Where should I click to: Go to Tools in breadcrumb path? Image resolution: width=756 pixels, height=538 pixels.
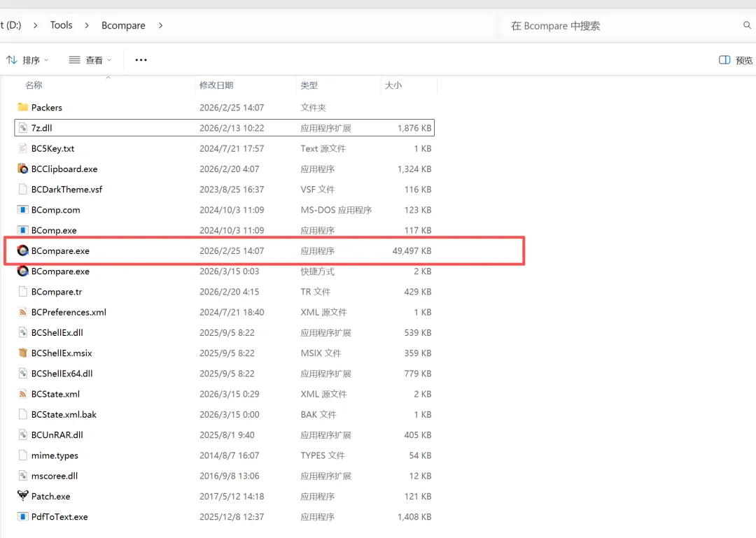61,25
